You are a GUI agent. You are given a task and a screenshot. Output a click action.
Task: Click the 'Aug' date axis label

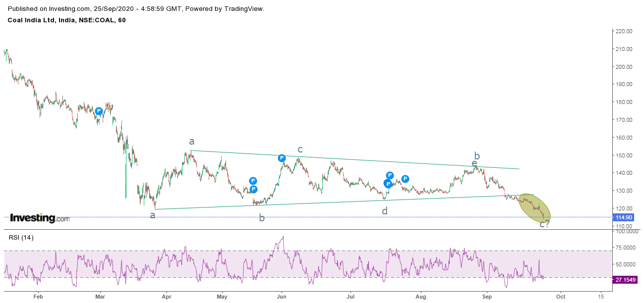[x=421, y=297]
